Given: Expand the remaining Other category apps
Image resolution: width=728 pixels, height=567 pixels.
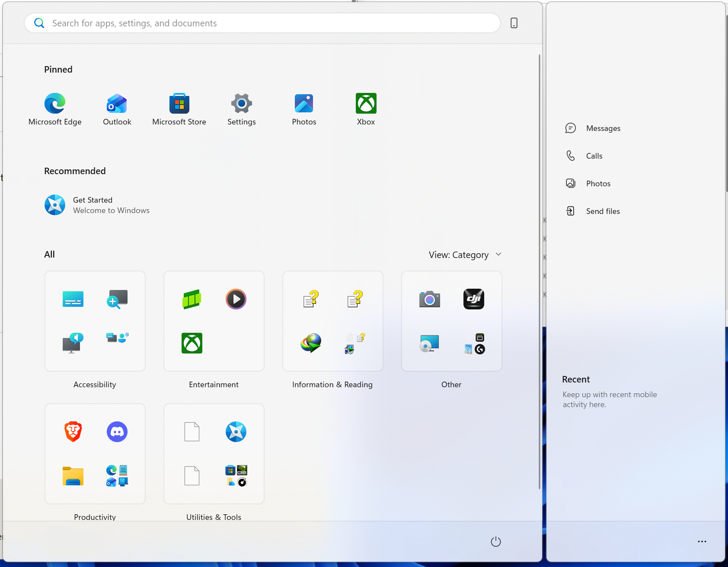Looking at the screenshot, I should click(x=474, y=343).
